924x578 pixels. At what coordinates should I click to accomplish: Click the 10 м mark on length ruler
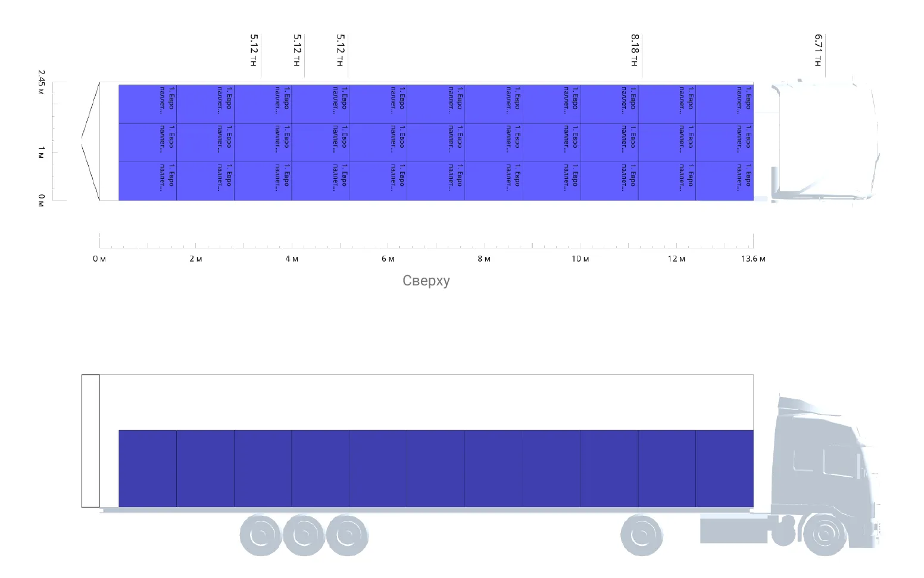580,259
